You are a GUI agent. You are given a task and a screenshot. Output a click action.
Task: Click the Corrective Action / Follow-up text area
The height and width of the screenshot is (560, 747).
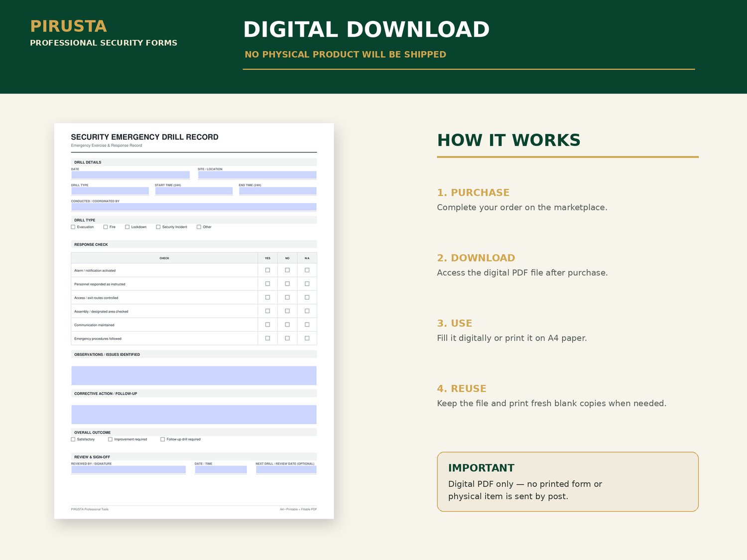pos(194,415)
